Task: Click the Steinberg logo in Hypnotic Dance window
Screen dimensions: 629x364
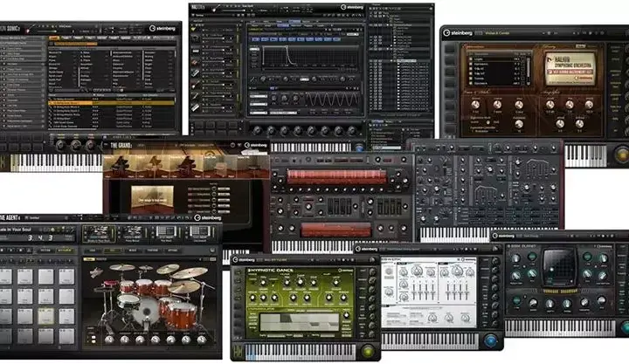Action: 243,260
